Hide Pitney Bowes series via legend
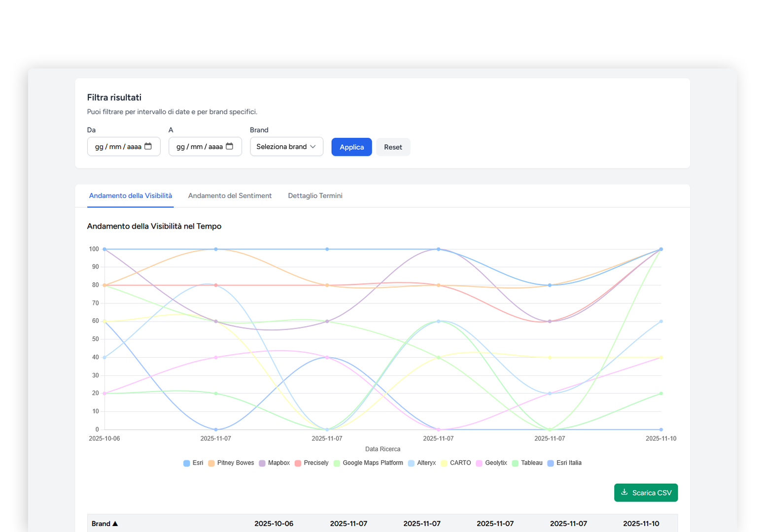This screenshot has height=532, width=765. (x=231, y=463)
